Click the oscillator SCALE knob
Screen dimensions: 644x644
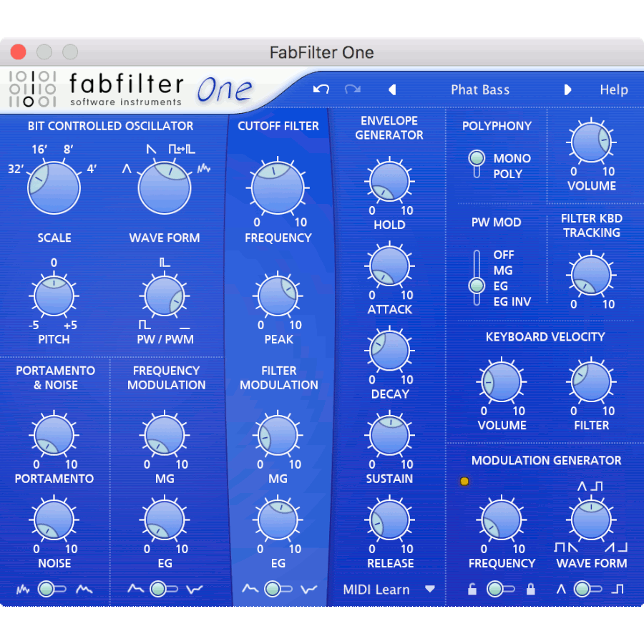pos(54,188)
